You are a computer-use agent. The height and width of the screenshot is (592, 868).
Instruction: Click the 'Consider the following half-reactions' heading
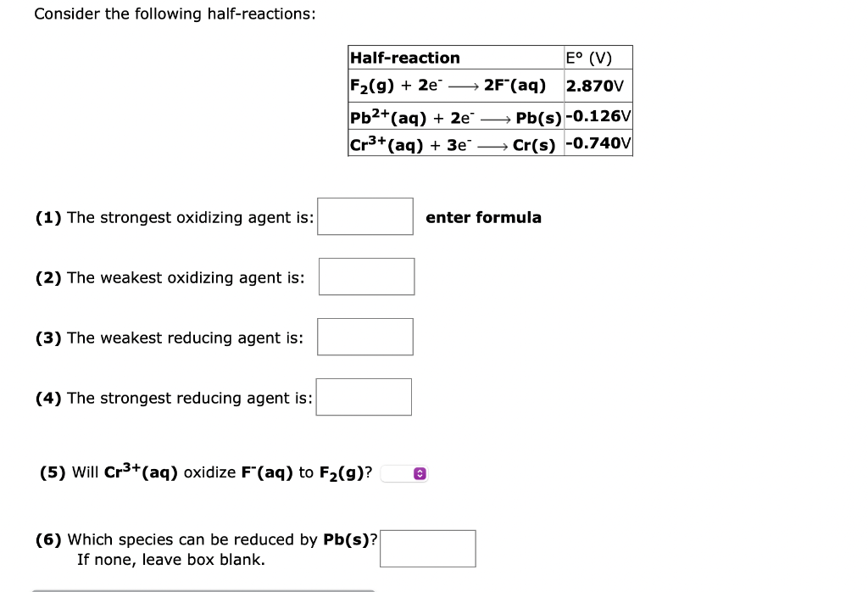(x=175, y=14)
